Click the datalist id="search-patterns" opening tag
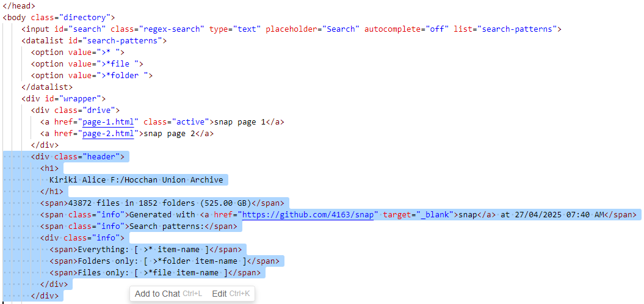The width and height of the screenshot is (644, 304). tap(94, 41)
